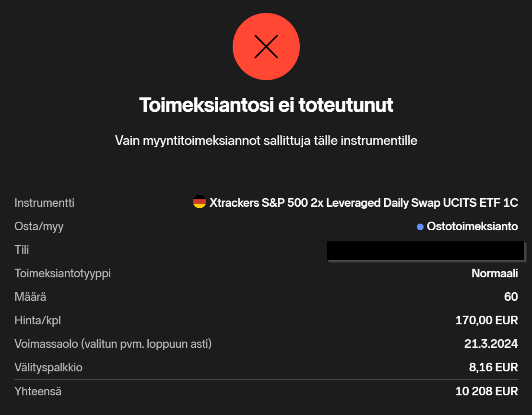Click the brokerage fee 8,16 EUR
Image resolution: width=532 pixels, height=415 pixels.
point(493,368)
